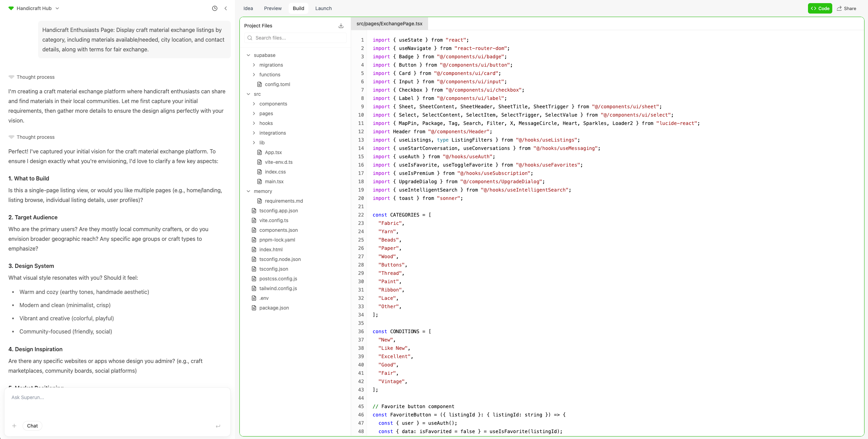The height and width of the screenshot is (439, 868).
Task: Switch to Code view with the code icon
Action: (819, 8)
